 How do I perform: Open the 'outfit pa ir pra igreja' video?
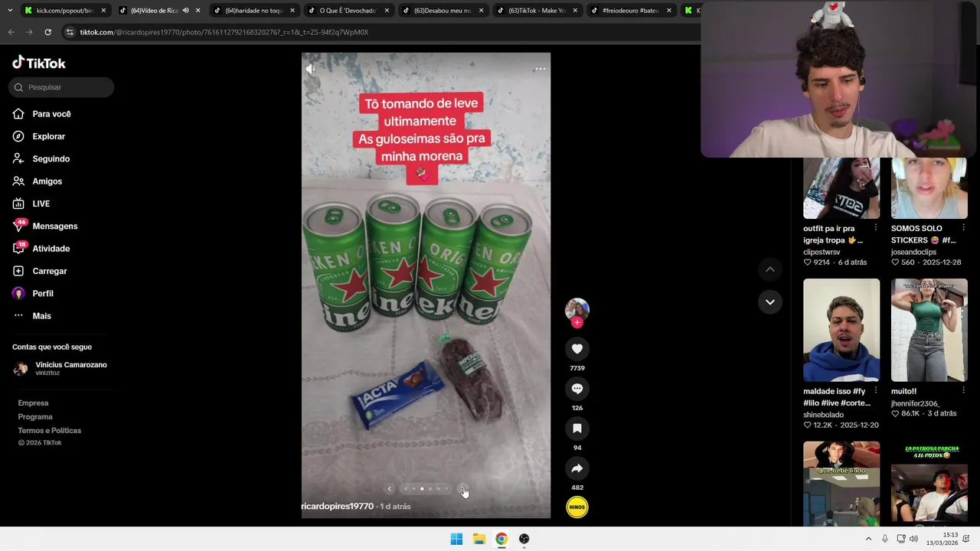point(841,188)
